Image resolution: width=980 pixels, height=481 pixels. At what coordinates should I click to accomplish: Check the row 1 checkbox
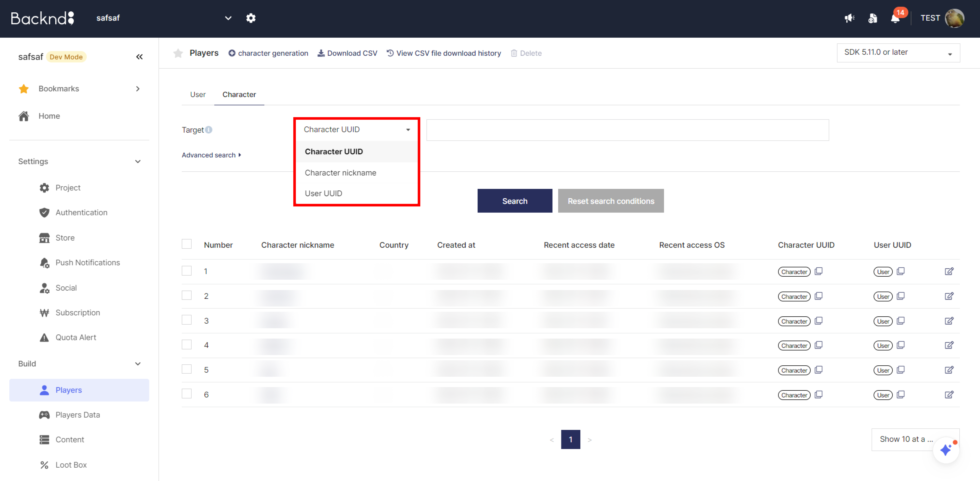tap(186, 271)
